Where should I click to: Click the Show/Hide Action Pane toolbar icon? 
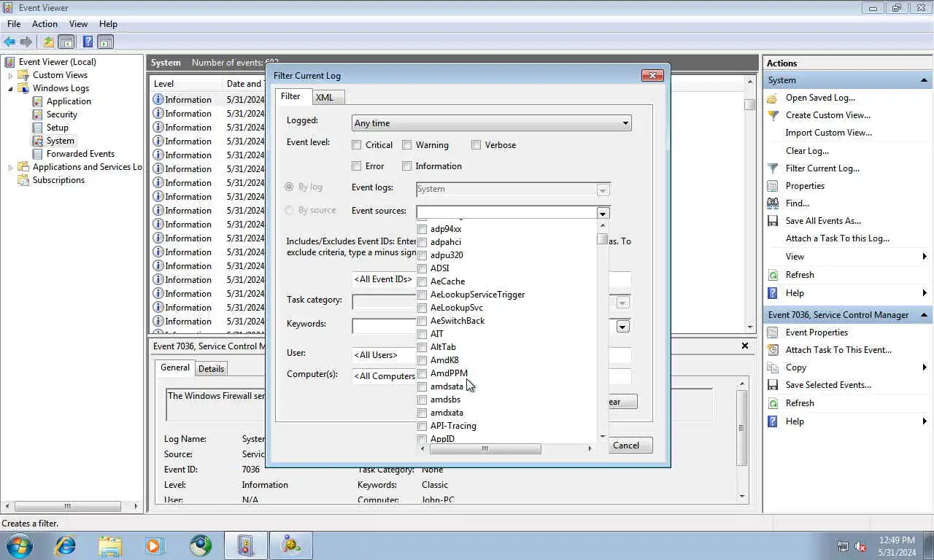tap(106, 42)
